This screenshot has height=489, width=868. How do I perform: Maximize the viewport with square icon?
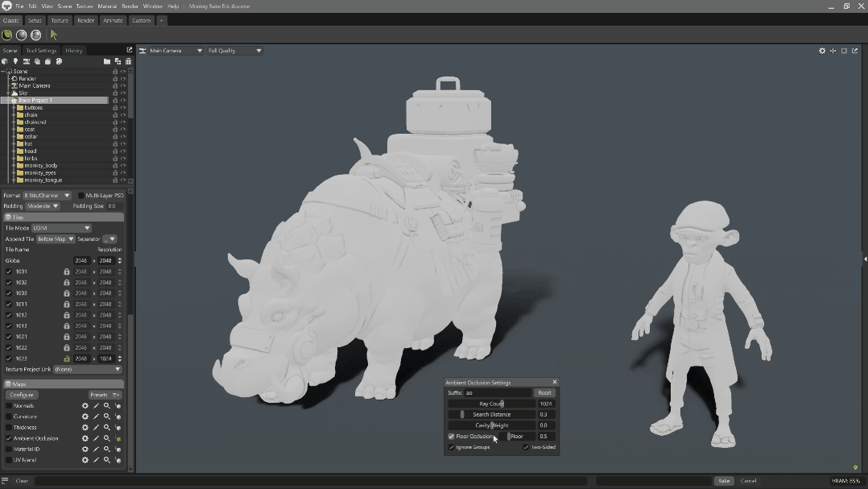coord(844,51)
